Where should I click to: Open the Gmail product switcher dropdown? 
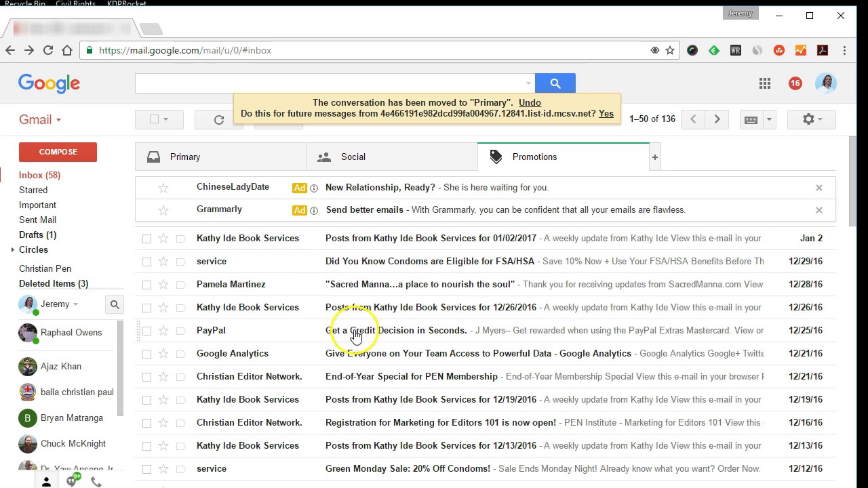[41, 119]
